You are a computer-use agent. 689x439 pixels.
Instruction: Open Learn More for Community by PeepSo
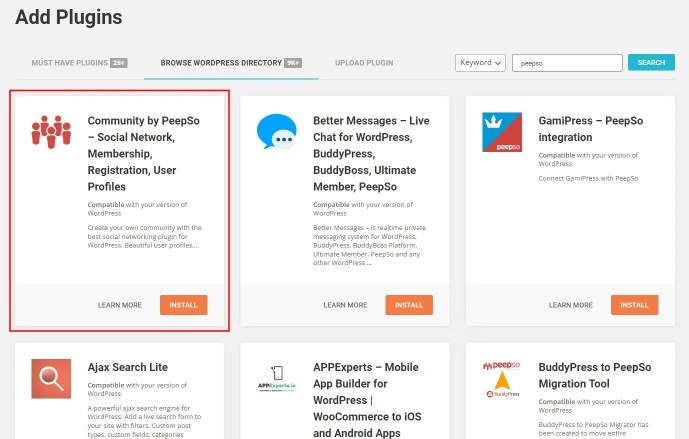click(120, 305)
